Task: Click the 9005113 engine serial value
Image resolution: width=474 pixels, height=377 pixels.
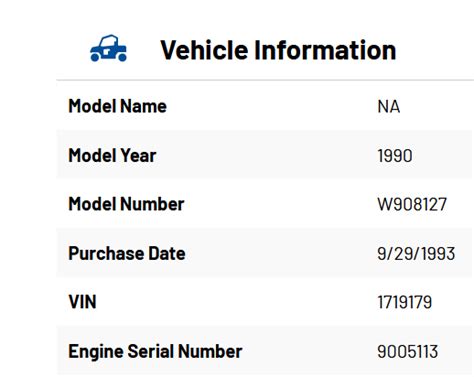Action: 408,352
